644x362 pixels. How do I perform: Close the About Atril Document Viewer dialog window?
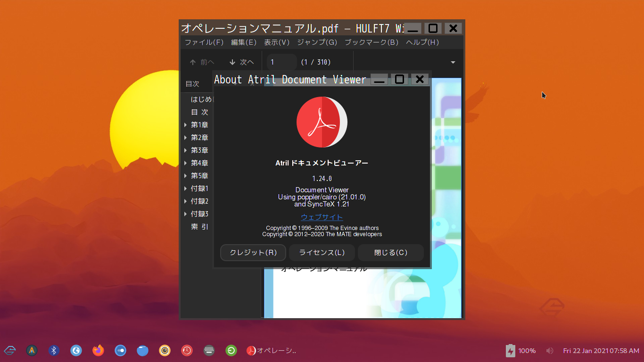point(420,79)
